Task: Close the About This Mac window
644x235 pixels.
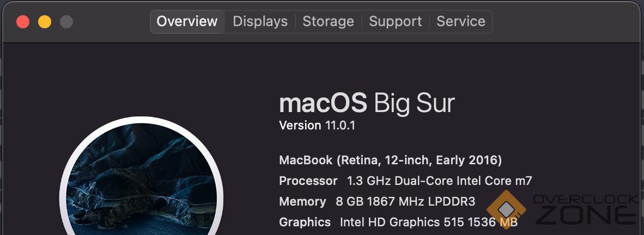Action: [23, 22]
